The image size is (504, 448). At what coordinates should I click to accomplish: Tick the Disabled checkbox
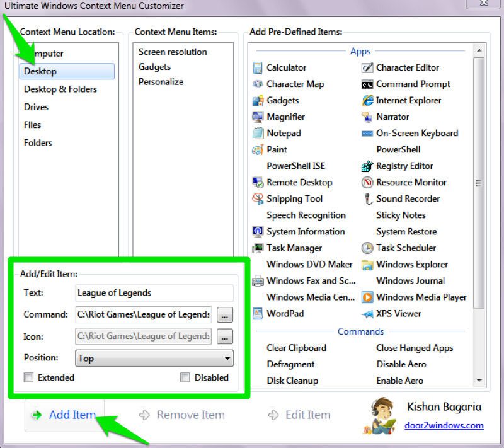coord(185,378)
